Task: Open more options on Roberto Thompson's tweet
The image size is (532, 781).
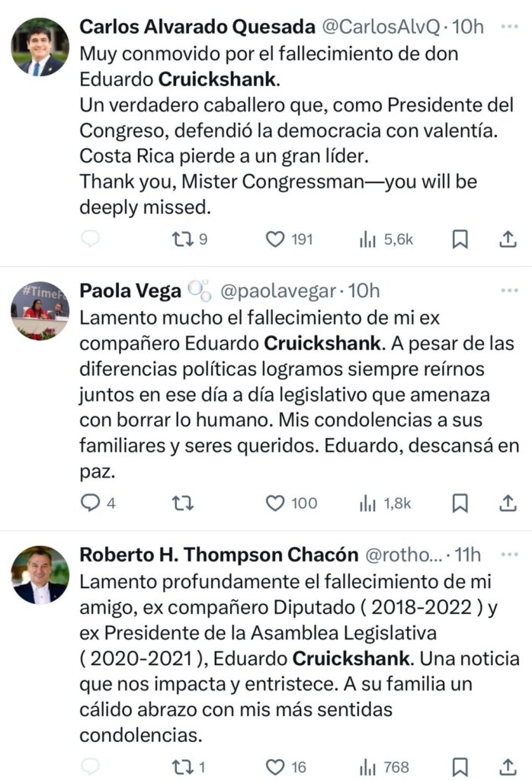Action: click(x=508, y=554)
